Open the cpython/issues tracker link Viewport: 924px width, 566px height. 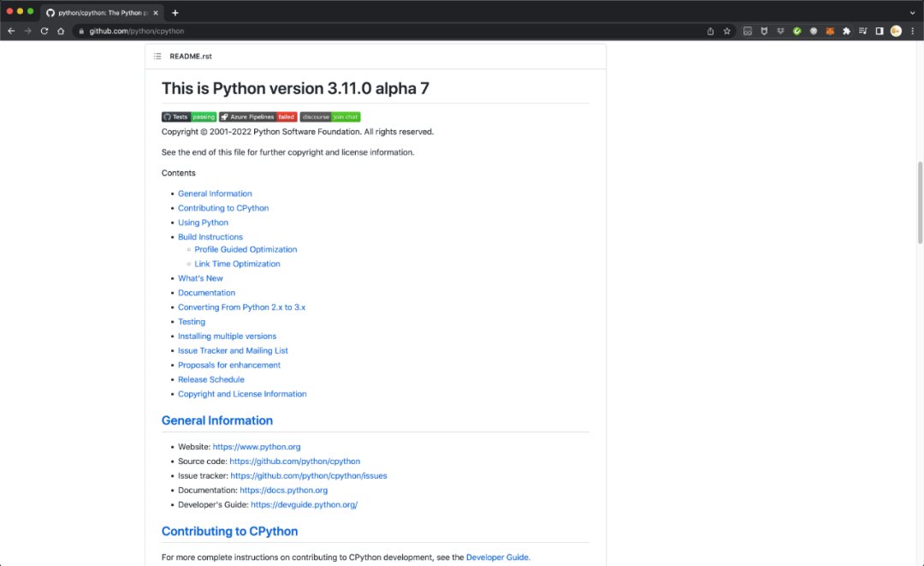pyautogui.click(x=309, y=476)
